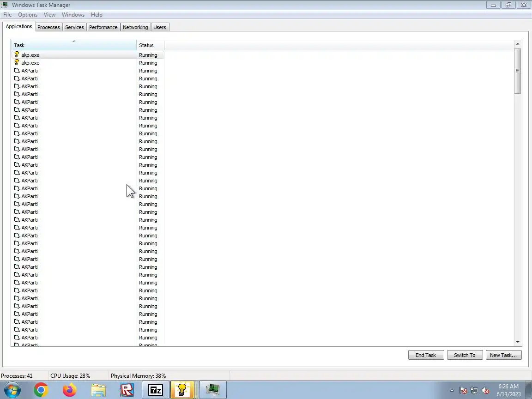Click the CPU Usage: 28% status entry
The width and height of the screenshot is (532, 399).
(x=70, y=376)
